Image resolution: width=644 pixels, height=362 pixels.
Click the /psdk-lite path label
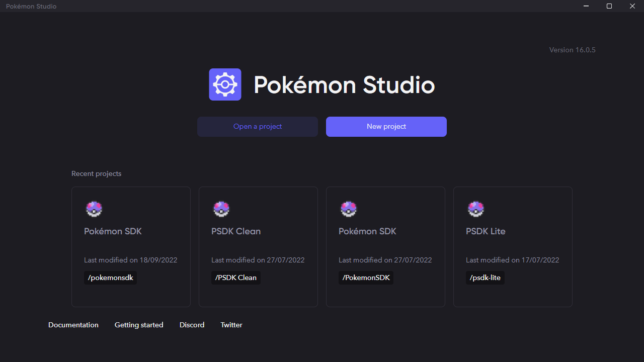pos(485,278)
